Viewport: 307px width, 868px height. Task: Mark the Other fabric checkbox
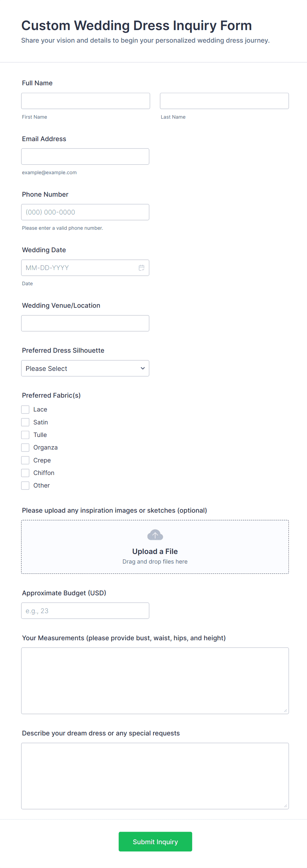(x=25, y=486)
